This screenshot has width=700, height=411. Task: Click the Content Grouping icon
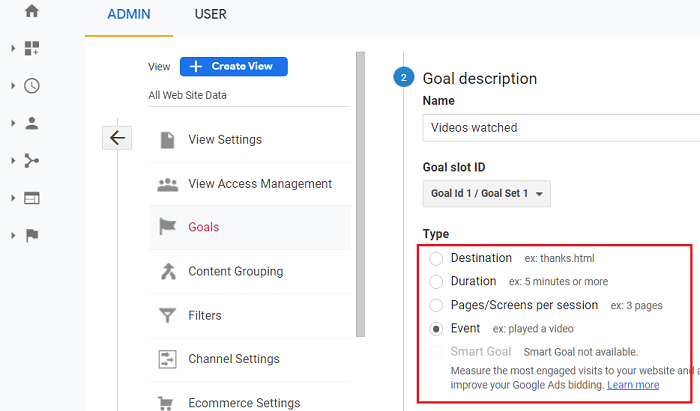click(168, 271)
